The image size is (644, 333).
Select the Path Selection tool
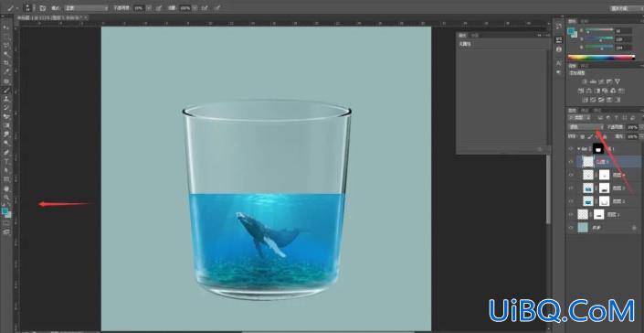(6, 170)
